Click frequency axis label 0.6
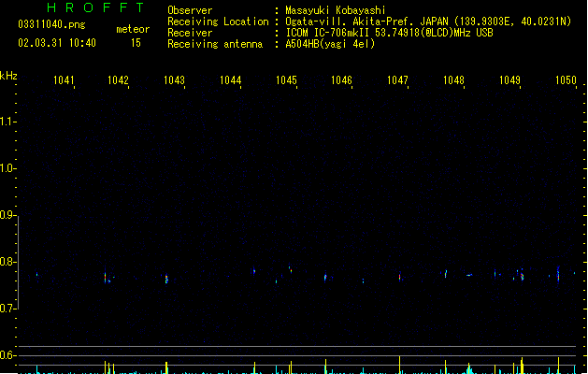588x374 pixels. (x=7, y=355)
